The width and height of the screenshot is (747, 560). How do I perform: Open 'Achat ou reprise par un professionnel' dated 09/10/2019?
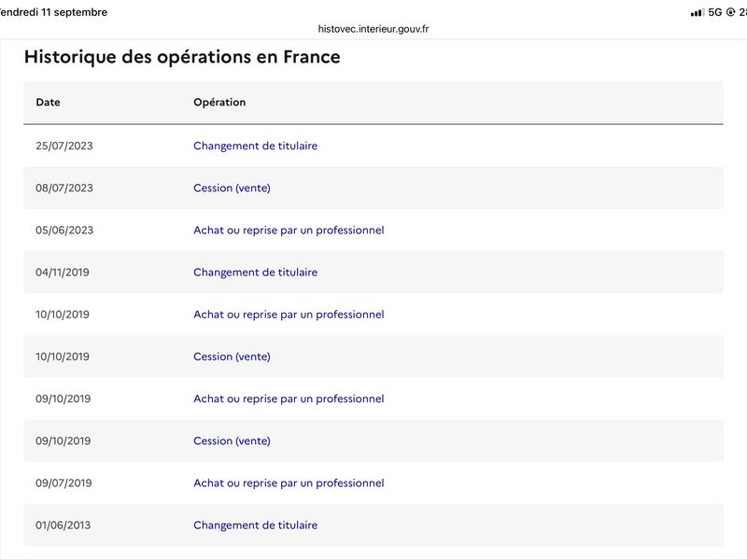[289, 399]
